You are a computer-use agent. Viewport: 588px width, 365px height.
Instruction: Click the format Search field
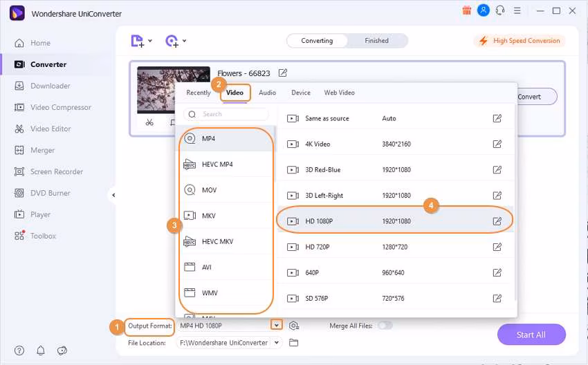pos(226,114)
